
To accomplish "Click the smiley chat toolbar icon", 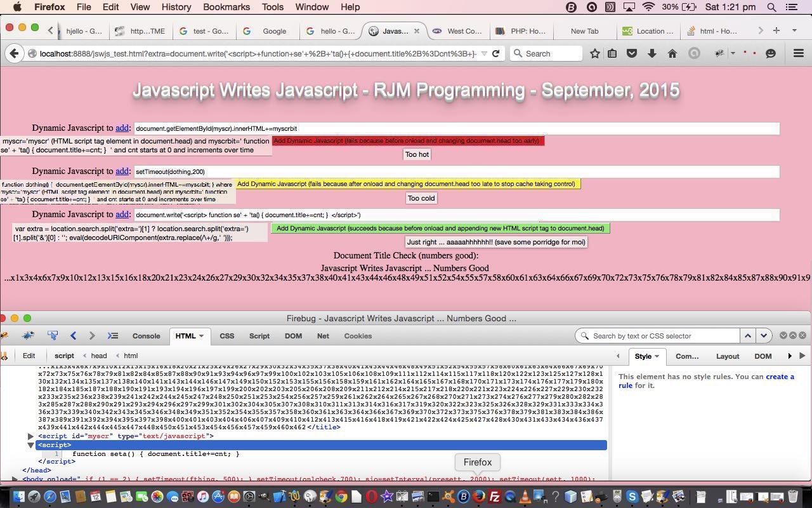I will click(x=771, y=54).
